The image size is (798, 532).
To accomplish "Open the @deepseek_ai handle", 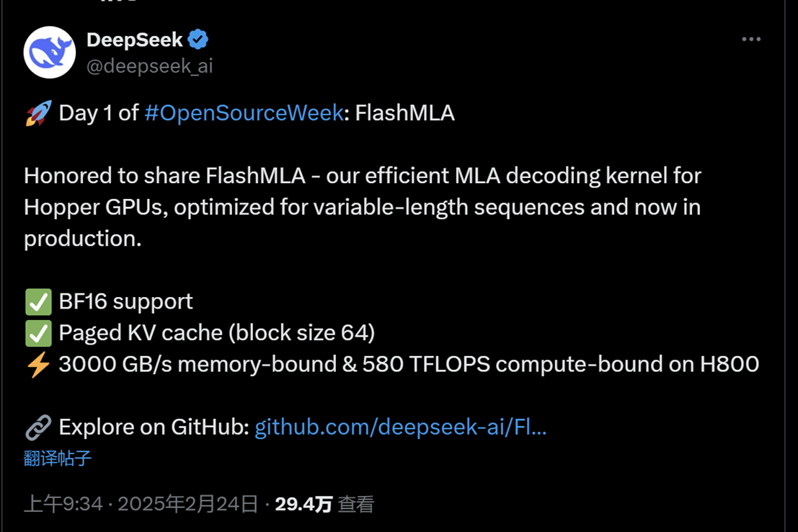I will (x=150, y=66).
